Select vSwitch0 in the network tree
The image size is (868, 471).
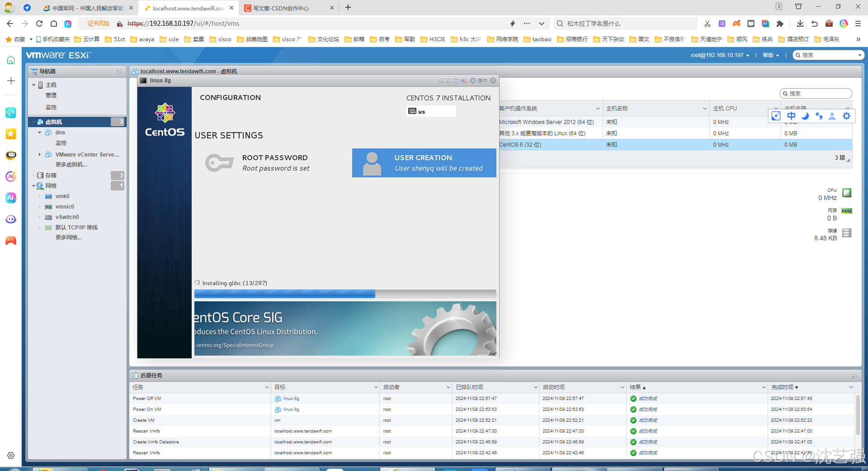point(67,217)
